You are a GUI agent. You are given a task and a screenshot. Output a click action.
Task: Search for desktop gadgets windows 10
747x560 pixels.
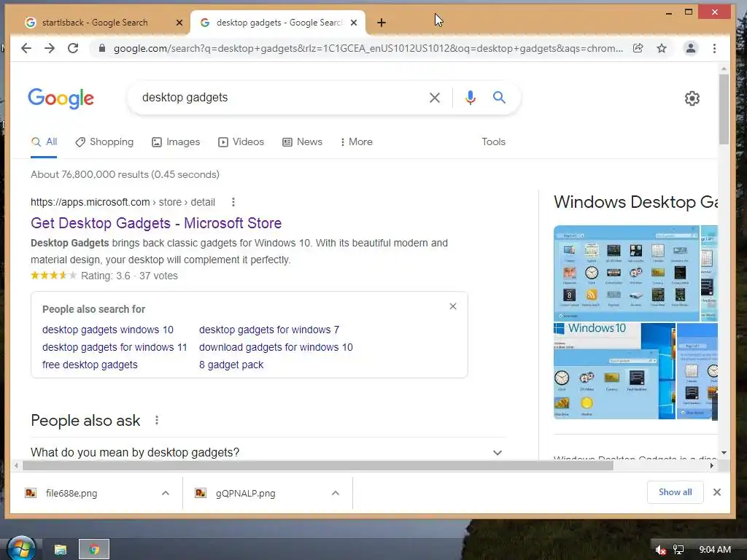coord(108,330)
